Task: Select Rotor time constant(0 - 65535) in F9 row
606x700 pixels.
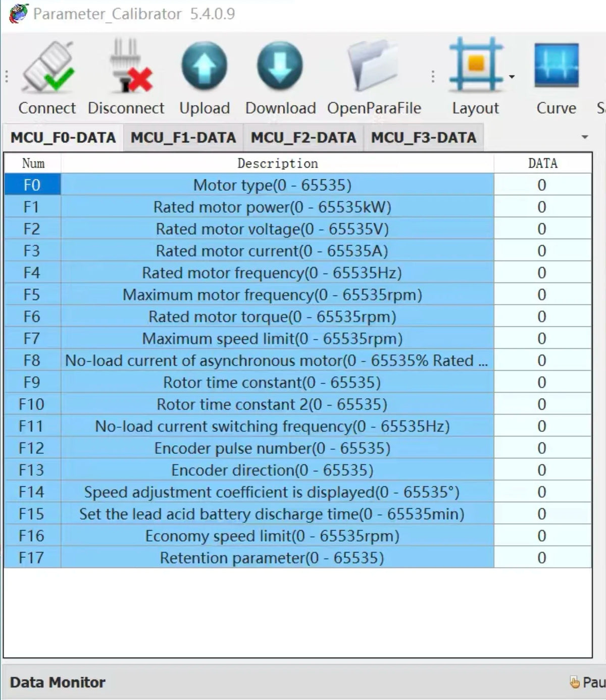Action: point(277,383)
